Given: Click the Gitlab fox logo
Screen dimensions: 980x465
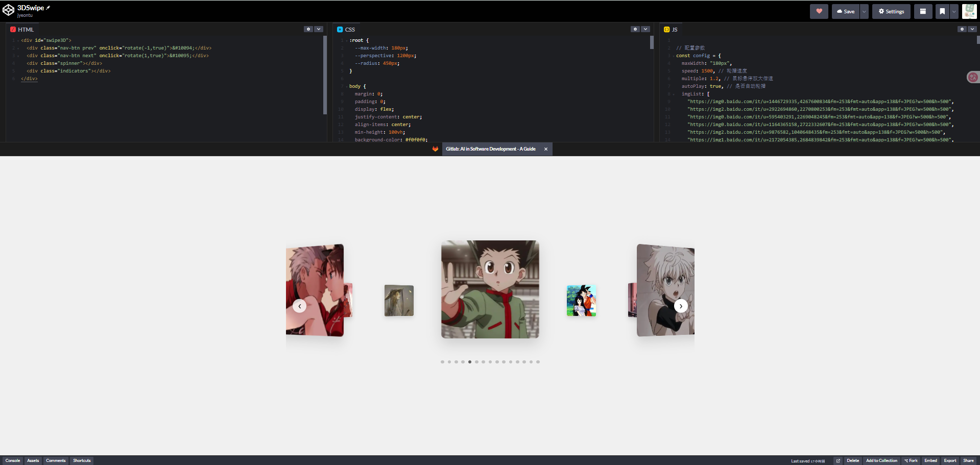Looking at the screenshot, I should tap(435, 149).
